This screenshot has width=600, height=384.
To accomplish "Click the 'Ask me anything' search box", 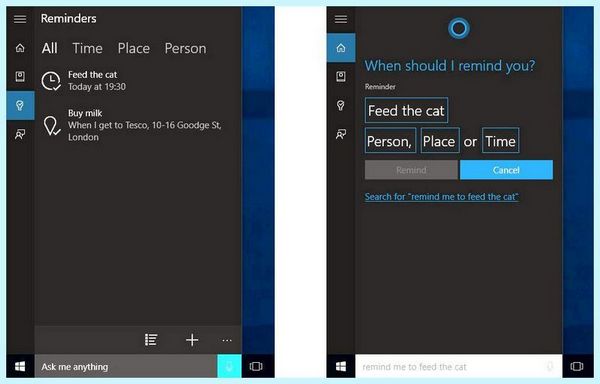I will pyautogui.click(x=126, y=366).
